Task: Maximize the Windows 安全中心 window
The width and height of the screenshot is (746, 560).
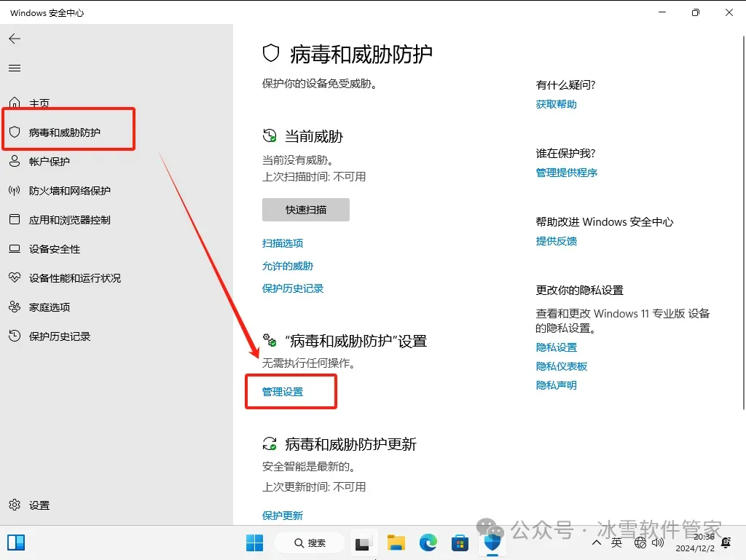Action: tap(696, 13)
